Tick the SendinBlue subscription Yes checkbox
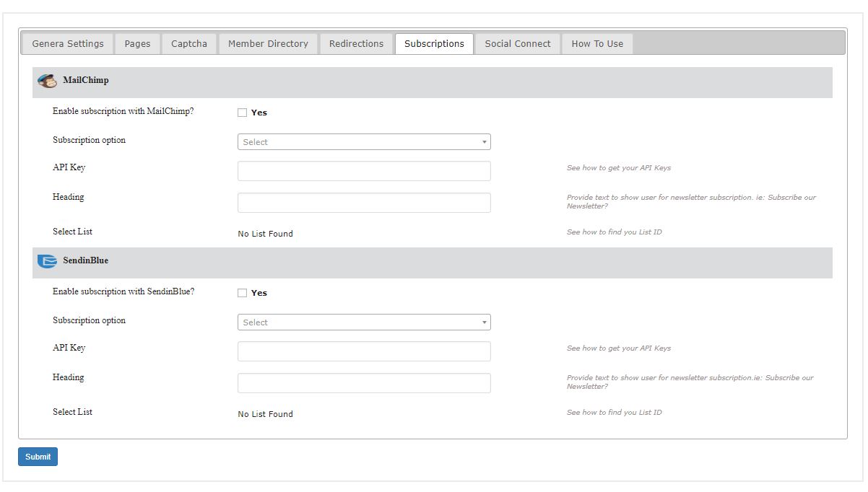868x492 pixels. click(243, 293)
